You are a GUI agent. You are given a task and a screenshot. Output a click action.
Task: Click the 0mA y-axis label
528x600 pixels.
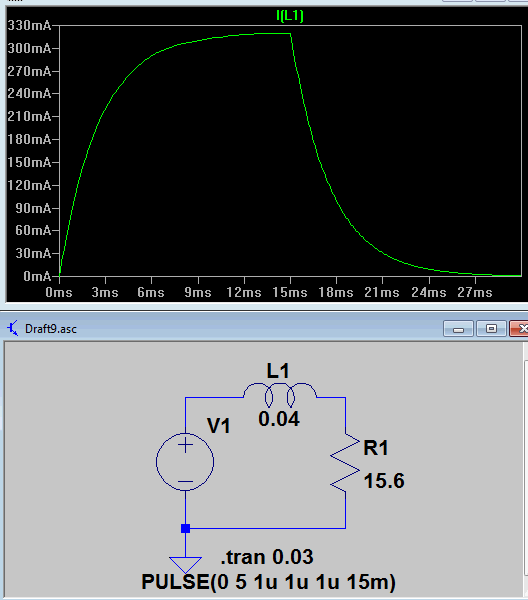[37, 276]
